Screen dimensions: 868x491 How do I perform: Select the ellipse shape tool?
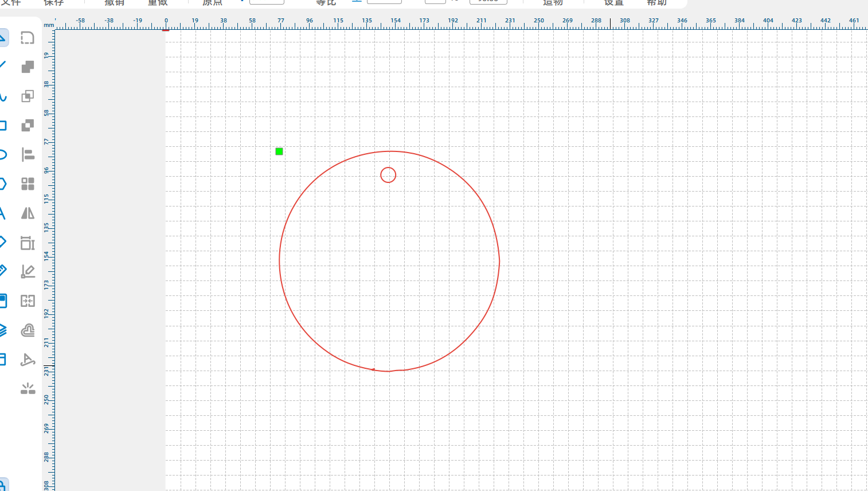click(x=3, y=154)
